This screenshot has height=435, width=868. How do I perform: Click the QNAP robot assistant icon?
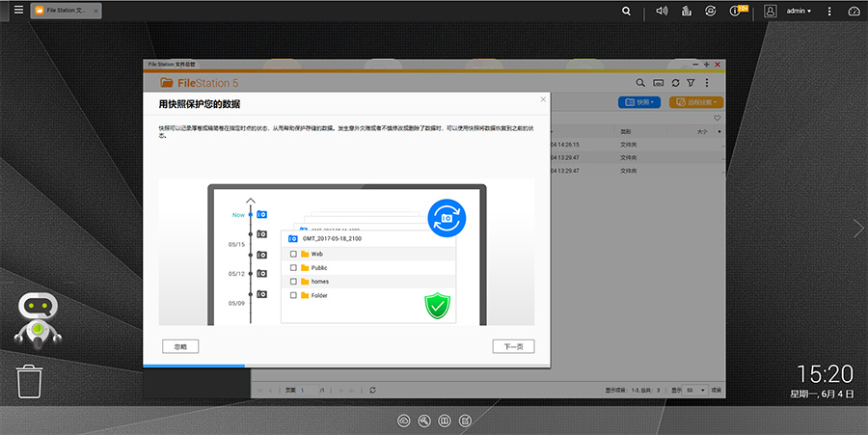tap(35, 320)
